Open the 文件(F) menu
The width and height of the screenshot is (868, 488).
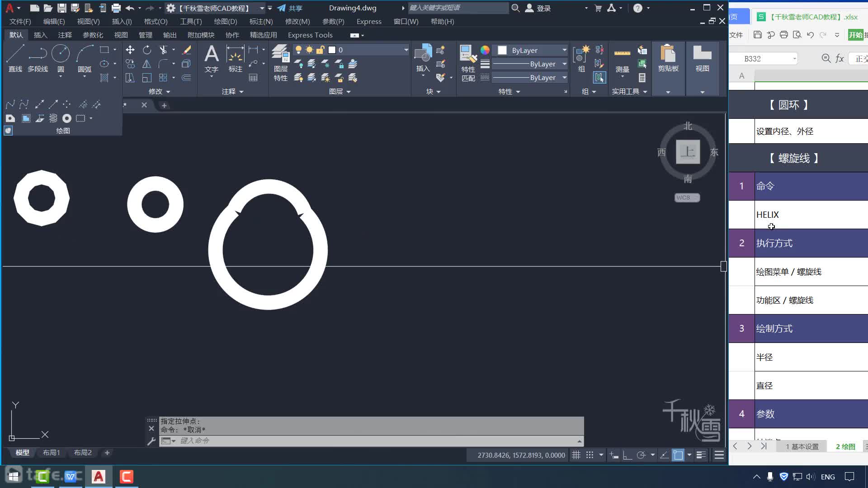(x=20, y=21)
